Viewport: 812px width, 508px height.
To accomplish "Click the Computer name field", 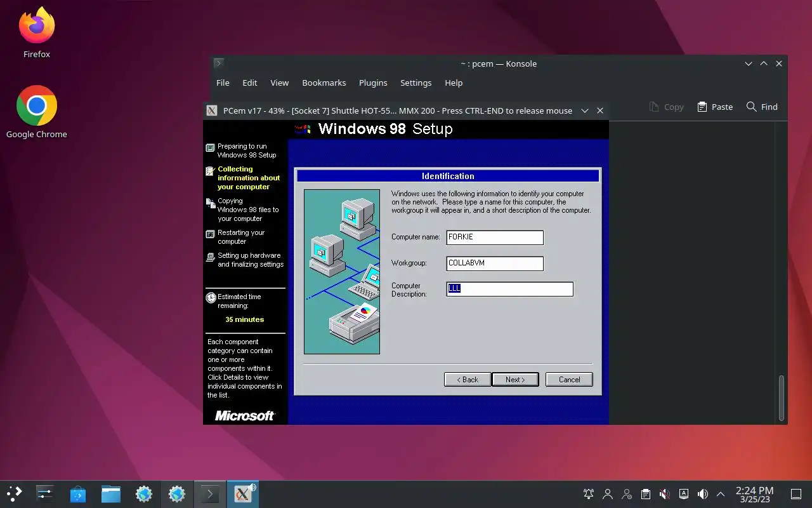I will tap(495, 237).
